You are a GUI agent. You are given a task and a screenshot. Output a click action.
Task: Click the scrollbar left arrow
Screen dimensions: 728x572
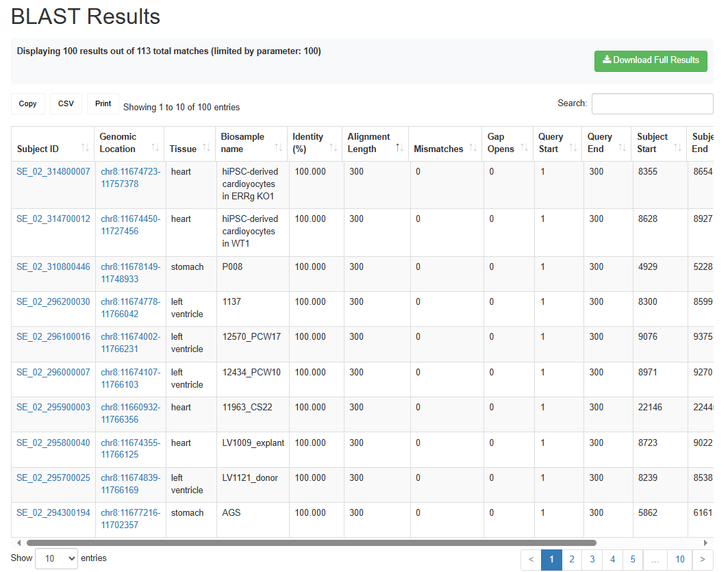pyautogui.click(x=18, y=543)
